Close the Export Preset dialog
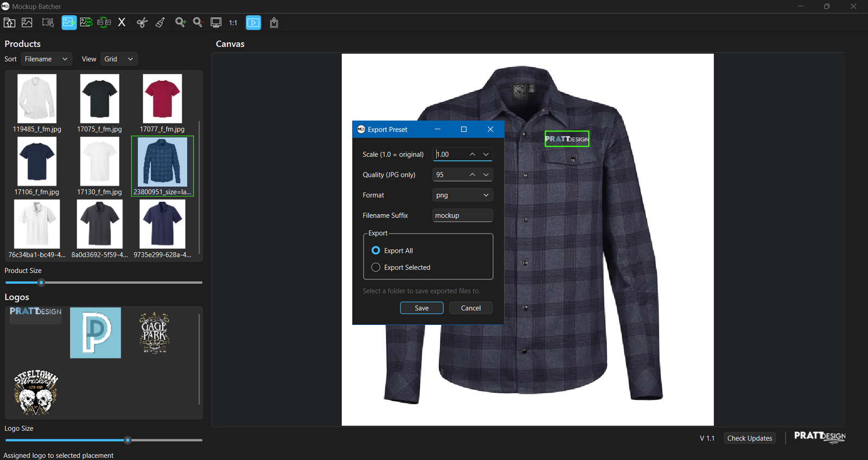Image resolution: width=868 pixels, height=460 pixels. pyautogui.click(x=490, y=129)
